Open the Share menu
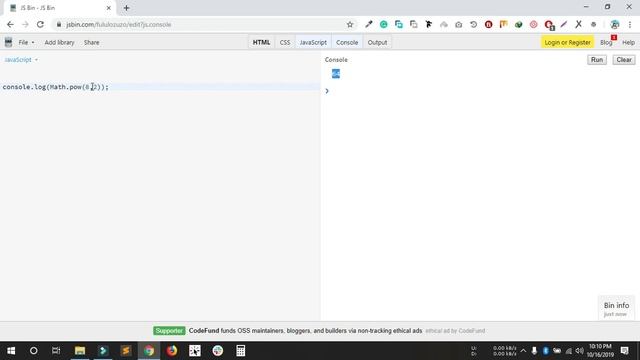This screenshot has height=360, width=640. pyautogui.click(x=91, y=42)
